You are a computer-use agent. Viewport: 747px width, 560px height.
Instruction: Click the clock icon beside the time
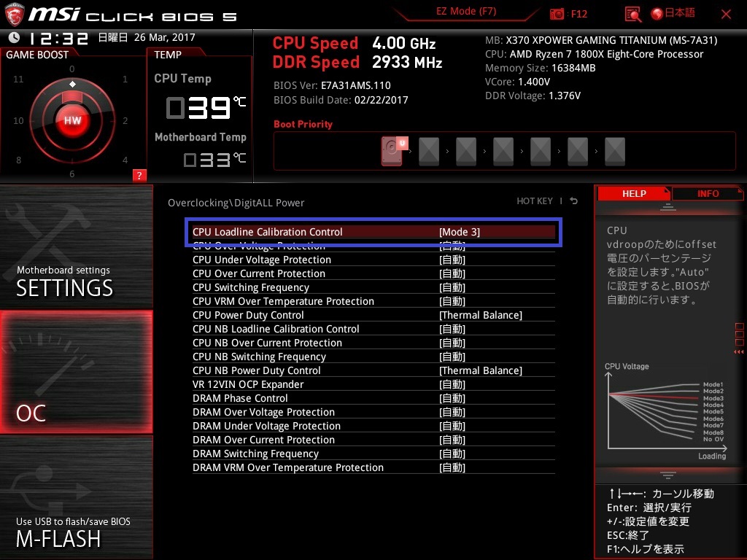click(x=15, y=37)
